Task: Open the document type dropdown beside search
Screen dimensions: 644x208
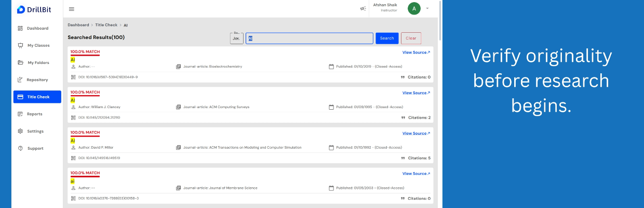Action: tap(236, 38)
